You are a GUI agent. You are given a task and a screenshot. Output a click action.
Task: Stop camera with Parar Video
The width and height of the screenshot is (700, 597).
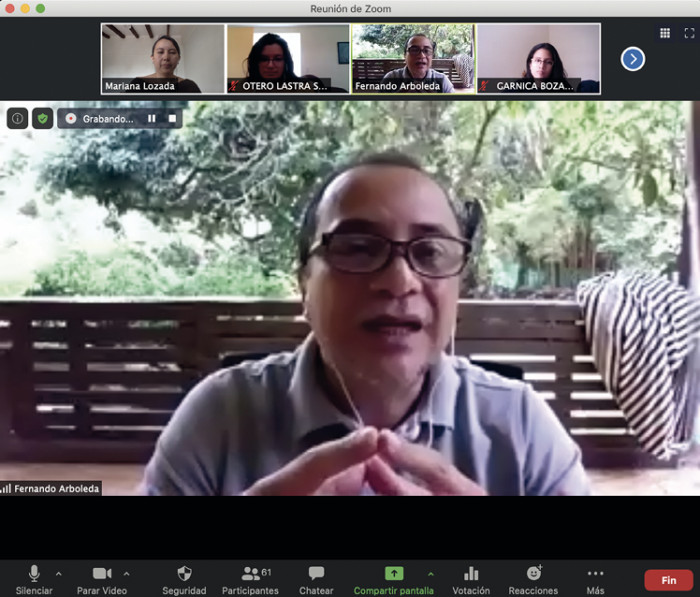pos(102,579)
